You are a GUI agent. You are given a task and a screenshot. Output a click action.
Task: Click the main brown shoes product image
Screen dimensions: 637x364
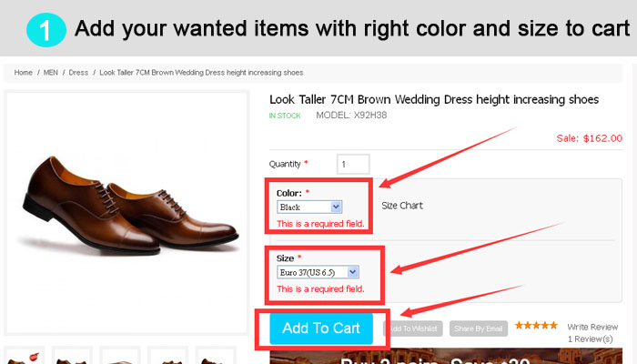click(126, 212)
